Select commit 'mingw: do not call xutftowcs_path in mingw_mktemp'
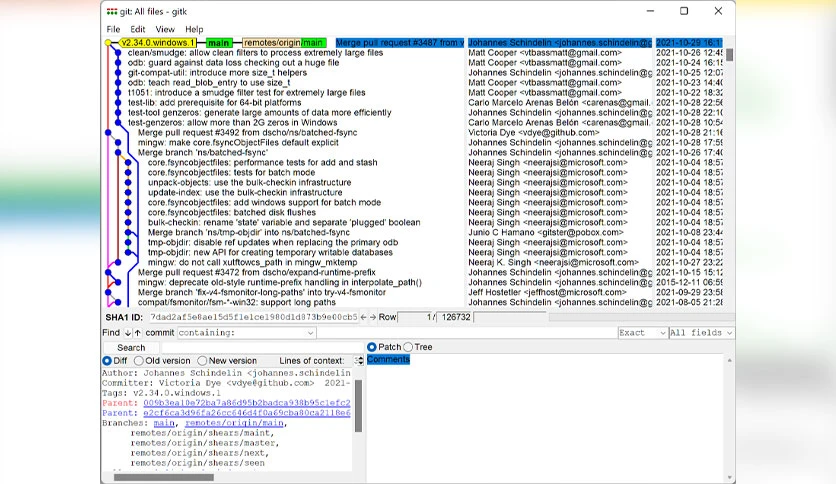This screenshot has width=836, height=484. (253, 263)
